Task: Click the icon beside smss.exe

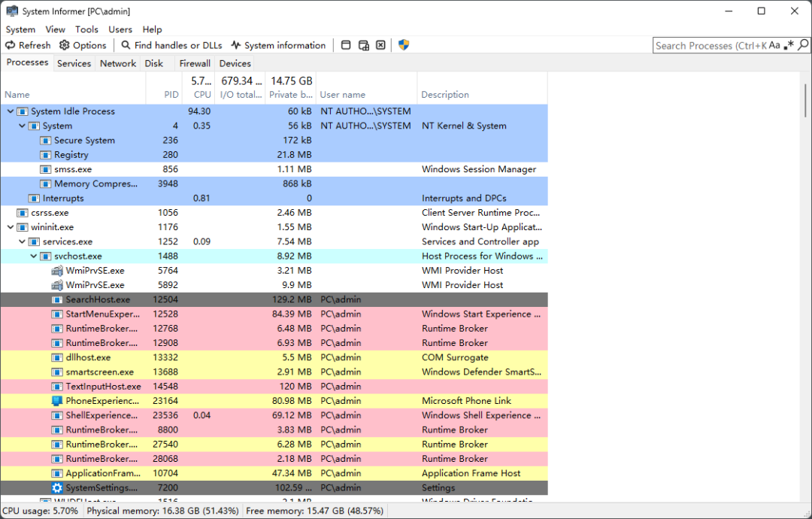Action: [x=46, y=169]
